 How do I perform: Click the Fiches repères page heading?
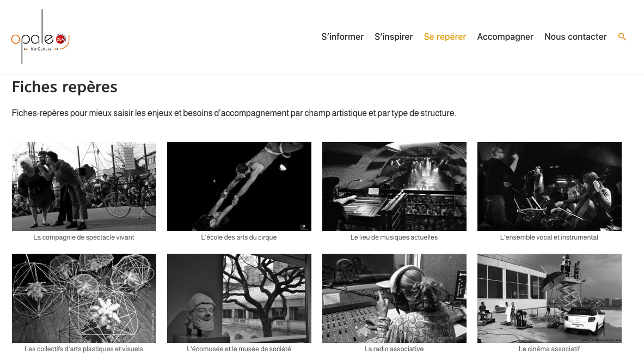(x=64, y=87)
